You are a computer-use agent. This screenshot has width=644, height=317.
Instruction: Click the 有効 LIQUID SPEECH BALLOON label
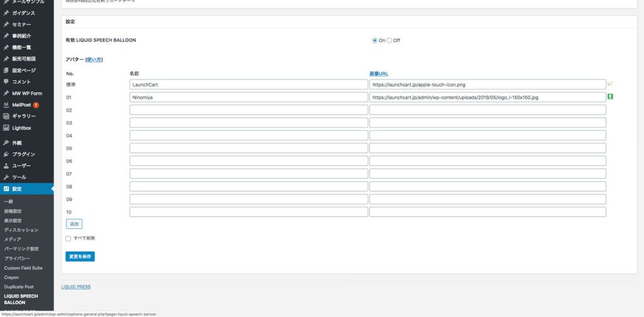point(101,40)
